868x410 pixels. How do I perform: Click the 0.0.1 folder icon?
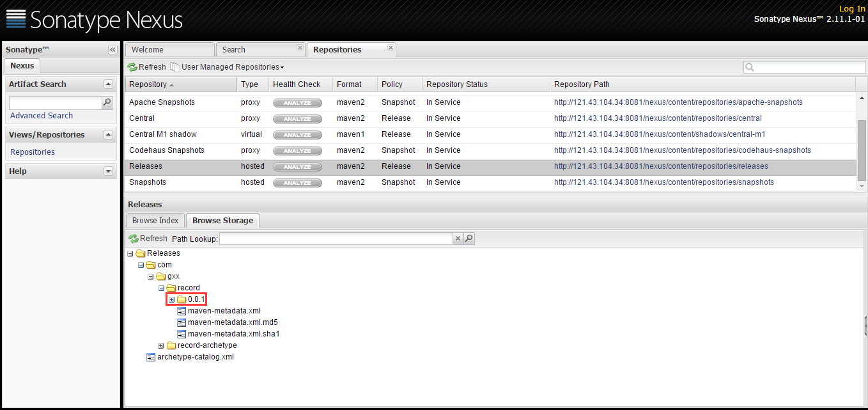(182, 299)
